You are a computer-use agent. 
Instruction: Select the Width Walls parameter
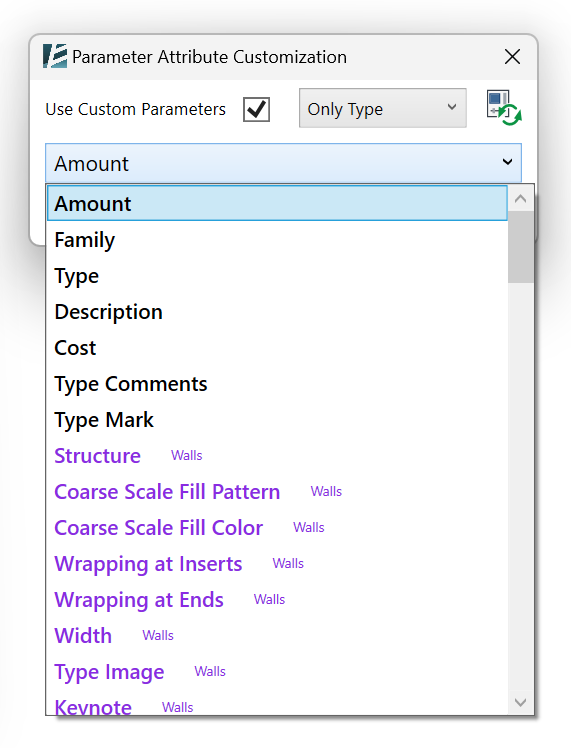point(277,636)
